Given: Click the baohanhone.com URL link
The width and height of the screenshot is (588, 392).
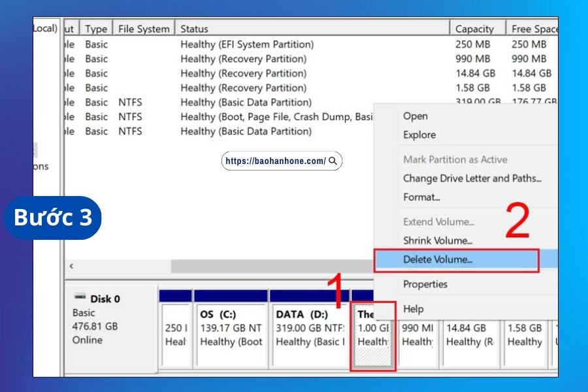Looking at the screenshot, I should pyautogui.click(x=276, y=161).
